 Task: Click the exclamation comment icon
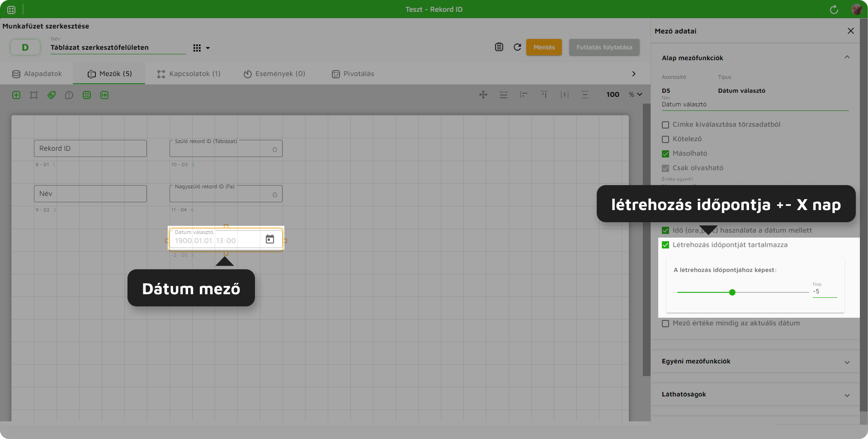(x=69, y=95)
